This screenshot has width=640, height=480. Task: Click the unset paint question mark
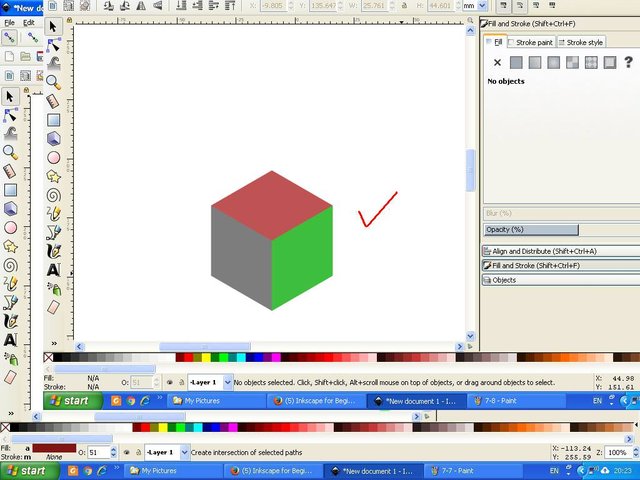click(629, 63)
